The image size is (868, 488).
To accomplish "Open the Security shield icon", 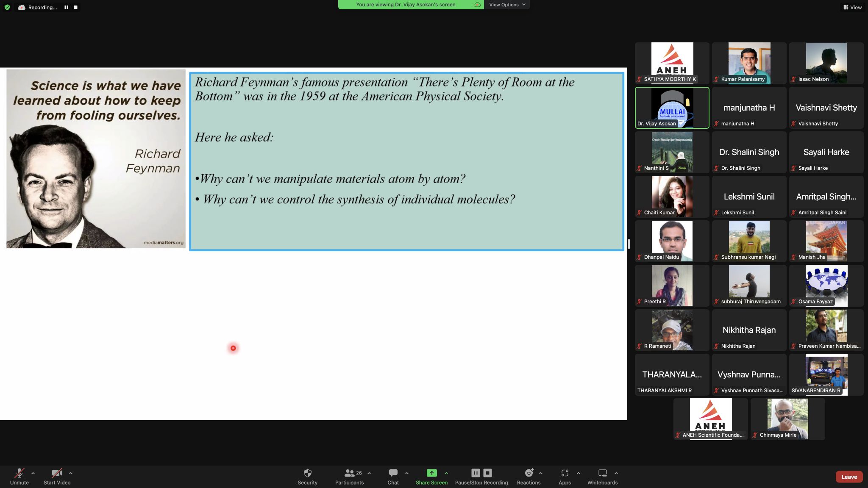I will [307, 473].
